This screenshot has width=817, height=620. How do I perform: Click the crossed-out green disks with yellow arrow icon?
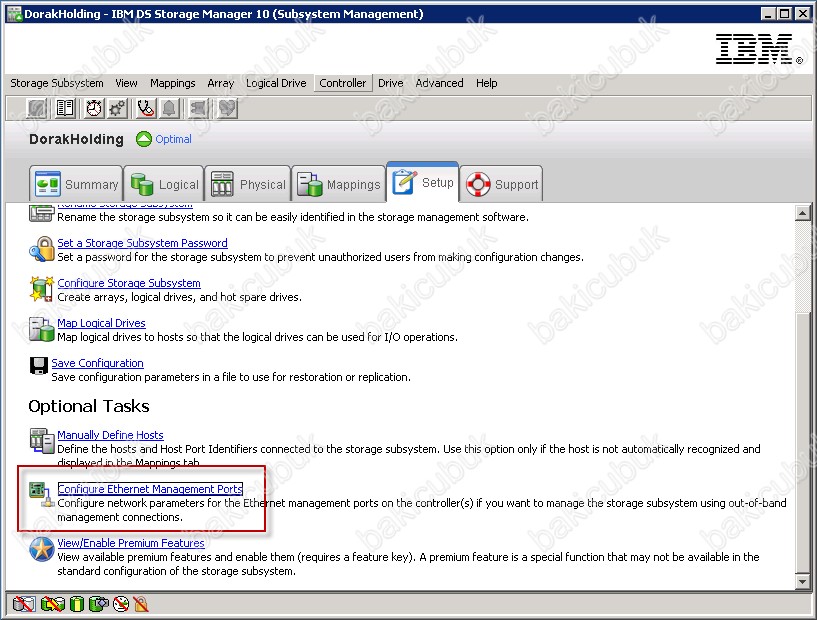pos(53,604)
